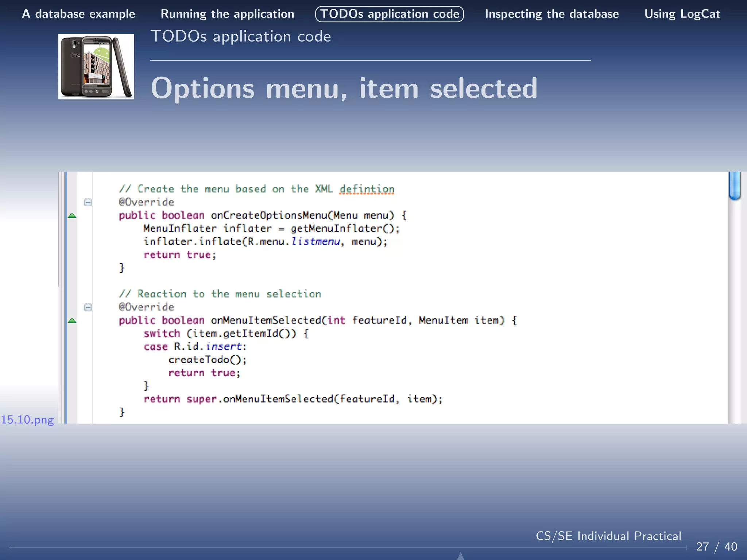Jump to 'Inspecting the database' section
Viewport: 747px width, 560px height.
(551, 14)
